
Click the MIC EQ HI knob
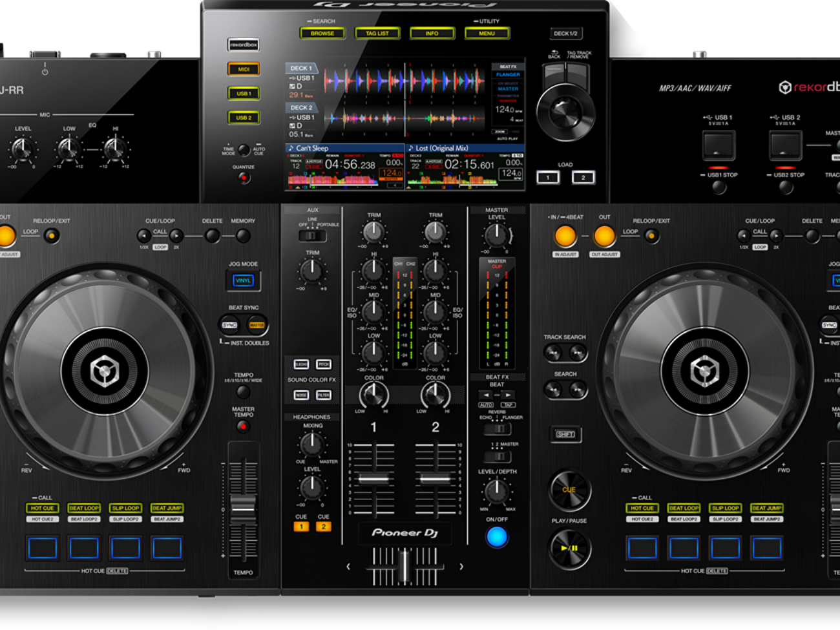coord(114,149)
